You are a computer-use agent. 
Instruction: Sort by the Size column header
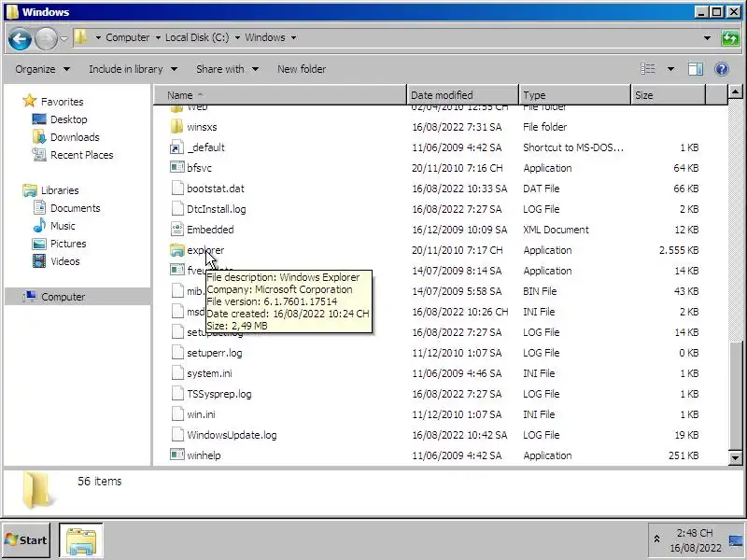(x=668, y=95)
